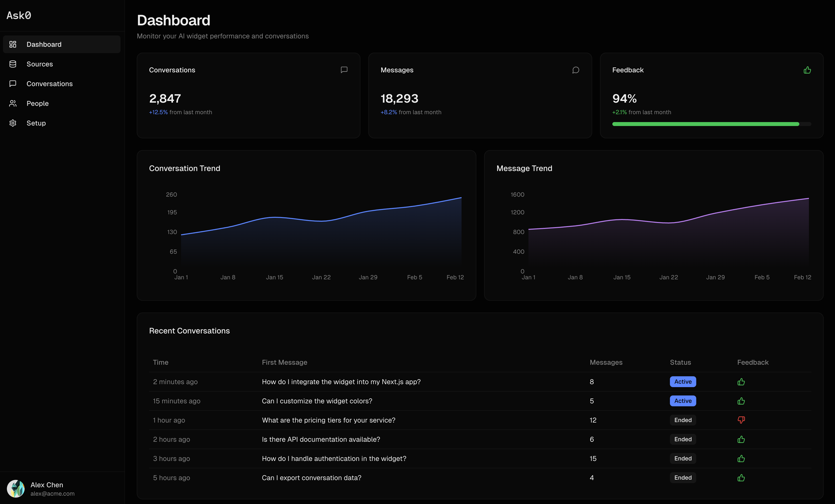This screenshot has height=504, width=835.
Task: Open the Ask0 logo link
Action: coord(19,15)
